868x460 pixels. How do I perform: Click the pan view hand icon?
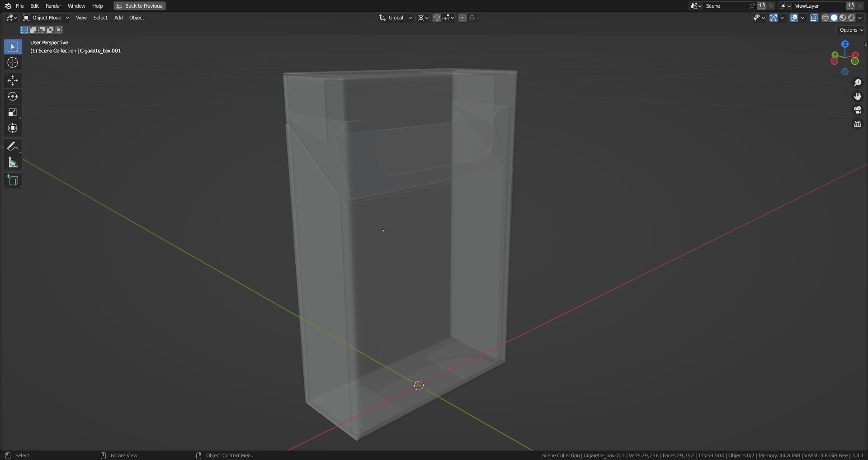click(x=858, y=96)
